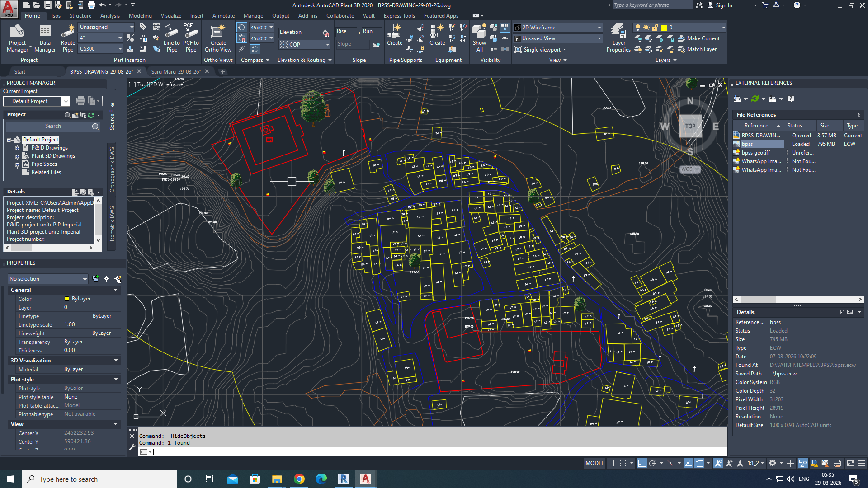Click Create in Pipe Supports
Viewport: 868px width, 488px height.
coord(394,35)
